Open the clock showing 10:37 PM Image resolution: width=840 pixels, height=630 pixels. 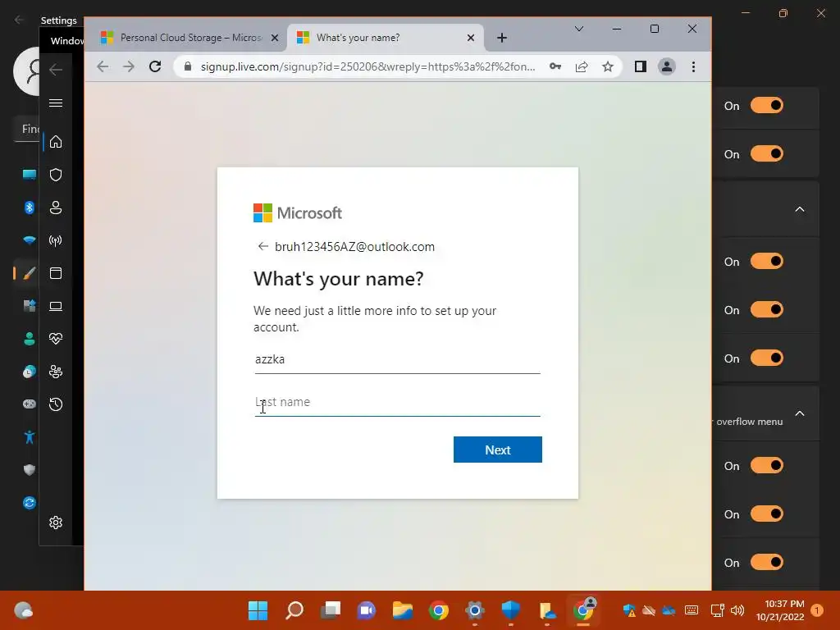click(x=780, y=610)
